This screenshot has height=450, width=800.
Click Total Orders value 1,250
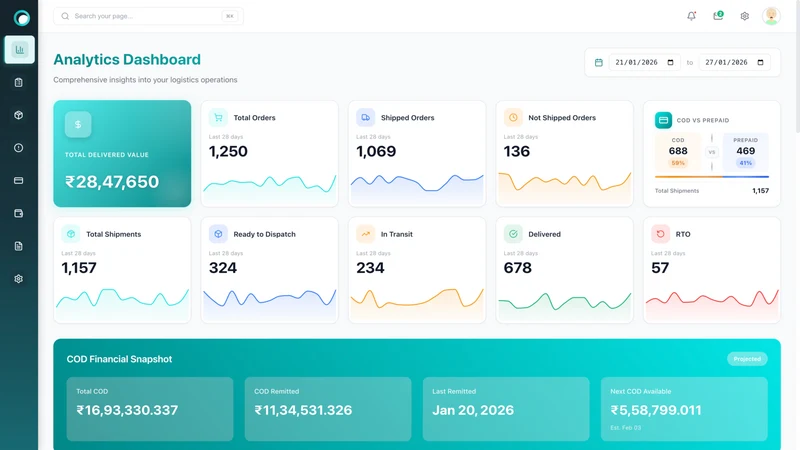(228, 152)
